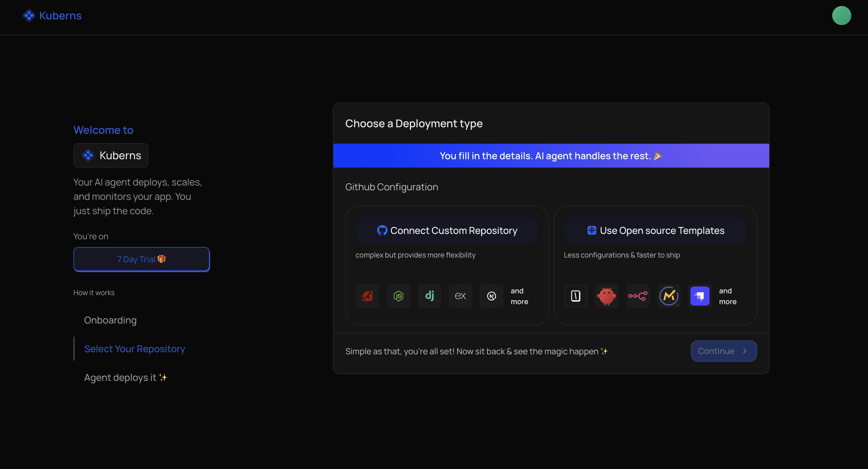Image resolution: width=868 pixels, height=469 pixels.
Task: Click the 'Github Configuration' heading
Action: [392, 187]
